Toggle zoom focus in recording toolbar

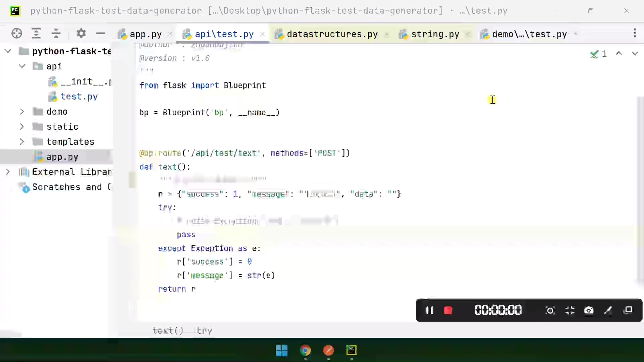click(550, 310)
